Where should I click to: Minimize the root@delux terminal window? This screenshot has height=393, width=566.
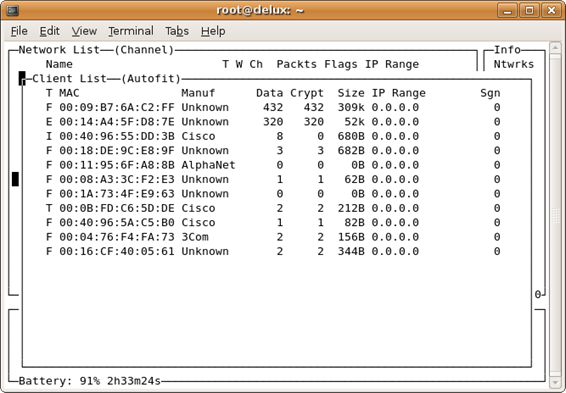tap(508, 10)
